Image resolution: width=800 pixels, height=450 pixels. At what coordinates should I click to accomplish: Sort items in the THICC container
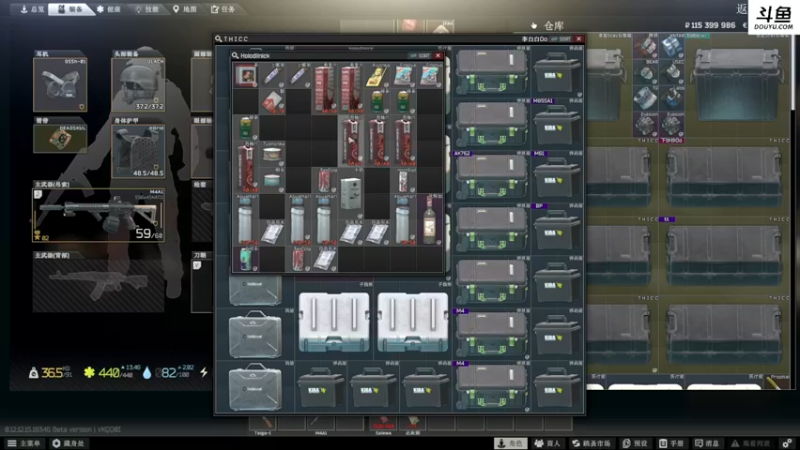click(x=561, y=39)
